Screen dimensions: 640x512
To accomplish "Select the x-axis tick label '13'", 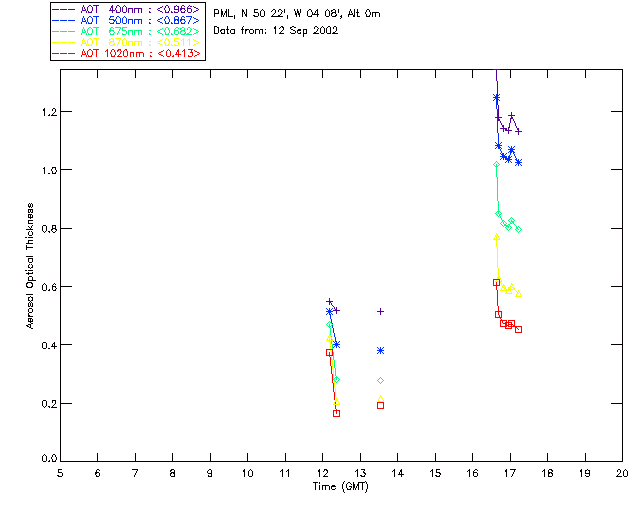I will point(360,474).
